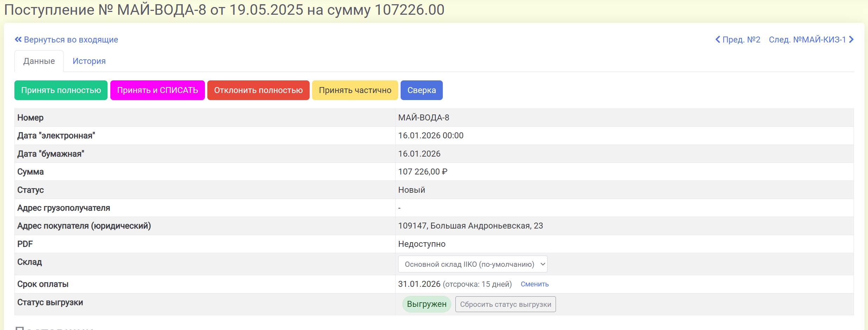Viewport: 868px width, 330px height.
Task: Open next document МАЙ-КИЗ-1
Action: [x=811, y=40]
